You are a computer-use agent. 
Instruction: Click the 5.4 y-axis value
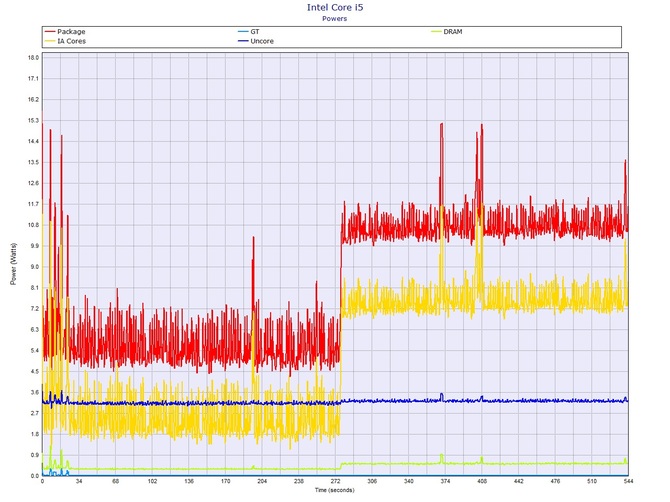click(x=34, y=350)
